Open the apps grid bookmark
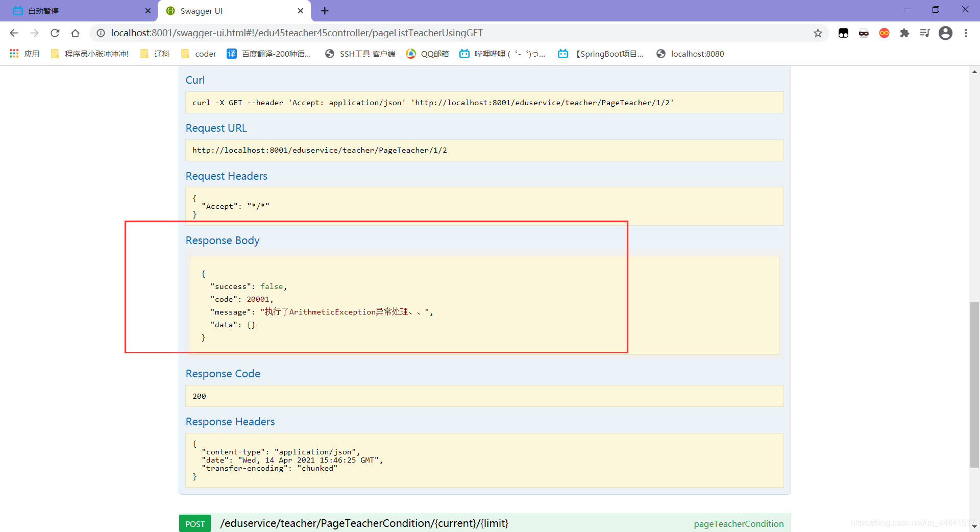The height and width of the screenshot is (532, 980). pyautogui.click(x=24, y=54)
